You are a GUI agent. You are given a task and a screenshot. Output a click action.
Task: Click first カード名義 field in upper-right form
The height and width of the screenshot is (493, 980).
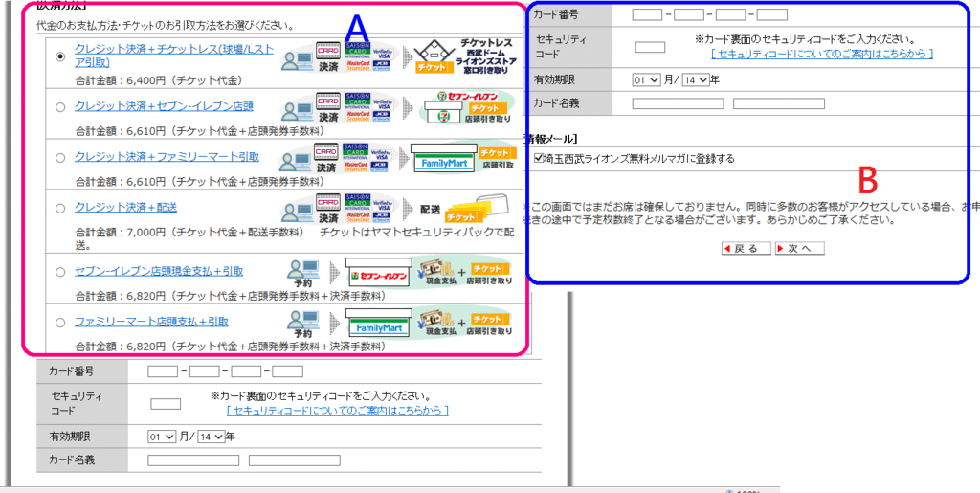[679, 103]
